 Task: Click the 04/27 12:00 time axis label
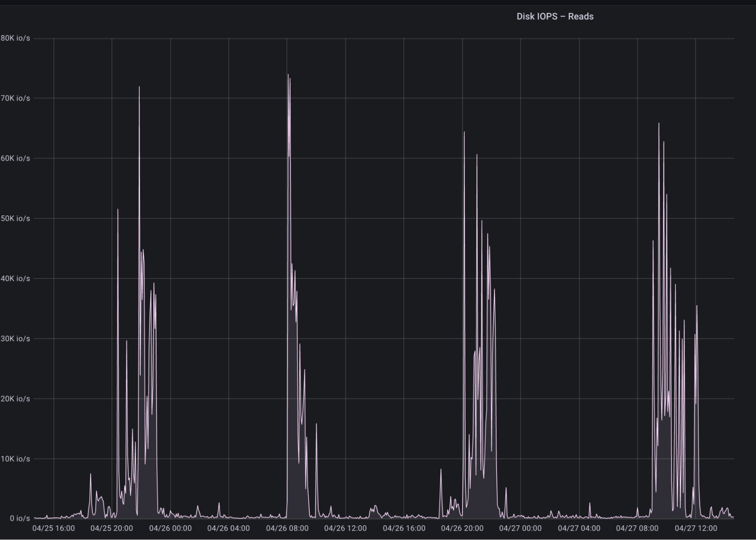click(x=695, y=528)
